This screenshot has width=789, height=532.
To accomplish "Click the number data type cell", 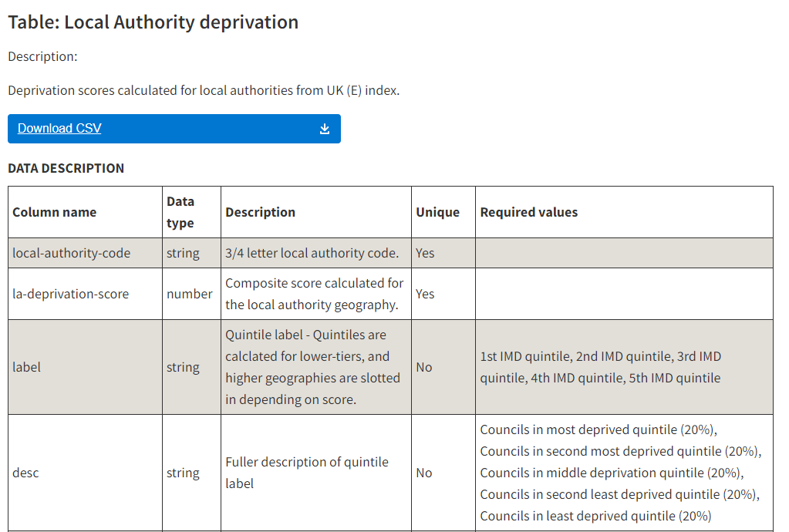I will click(x=191, y=294).
